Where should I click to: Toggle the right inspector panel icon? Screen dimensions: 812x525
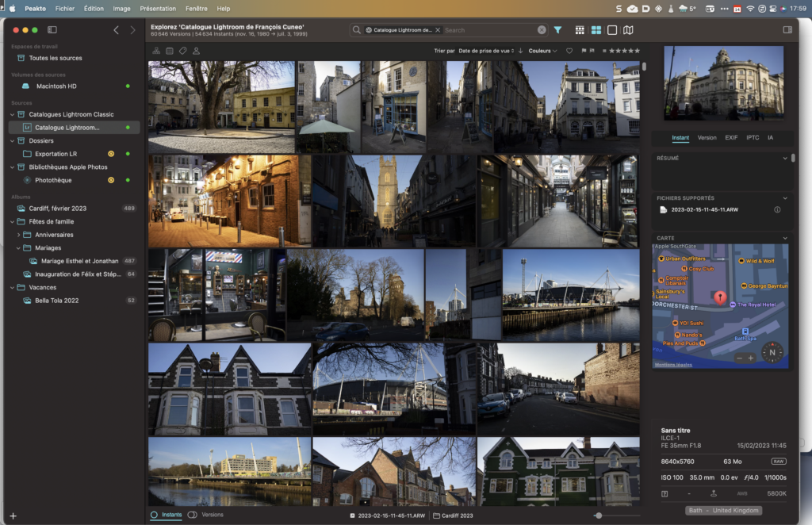[x=787, y=30]
